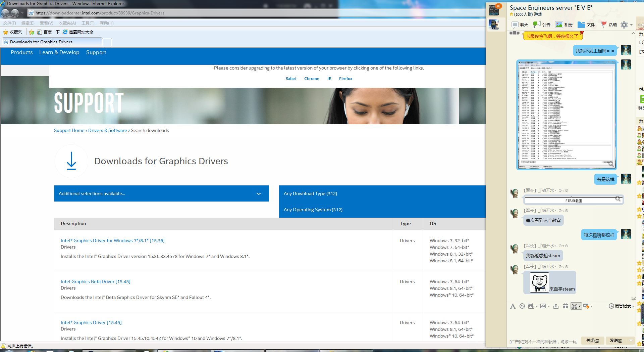Click the error warning icon in status bar

pos(3,346)
